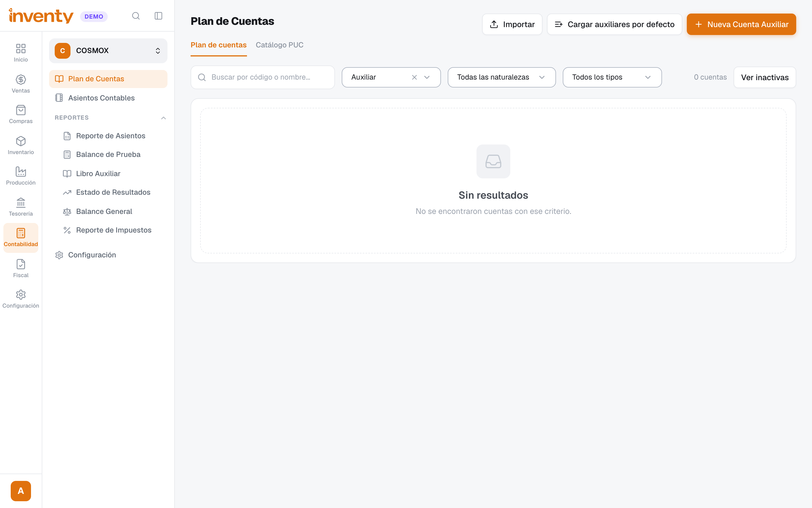
Task: Open the Todas las naturalezas dropdown
Action: point(502,77)
